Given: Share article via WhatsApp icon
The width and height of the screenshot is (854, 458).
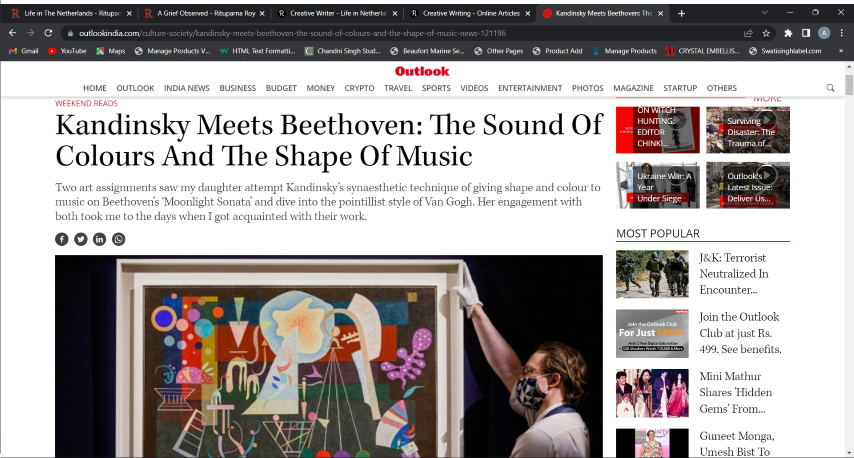Looking at the screenshot, I should coord(118,239).
